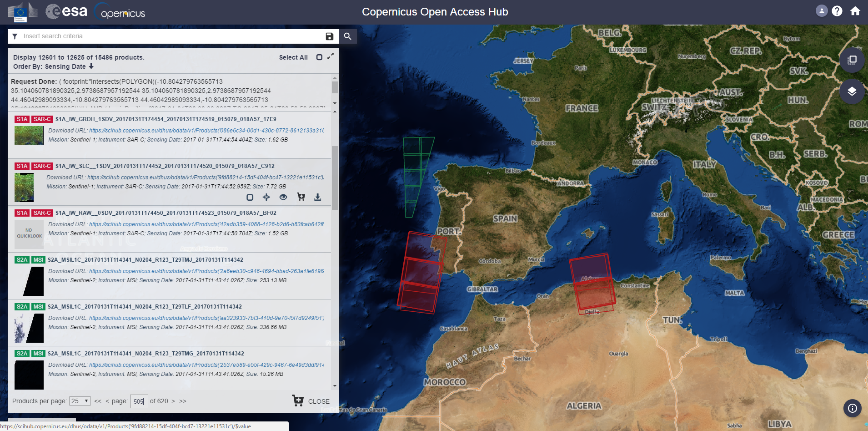Viewport: 868px width, 431px height.
Task: Open T29TMG product quicklook thumbnail
Action: [29, 375]
